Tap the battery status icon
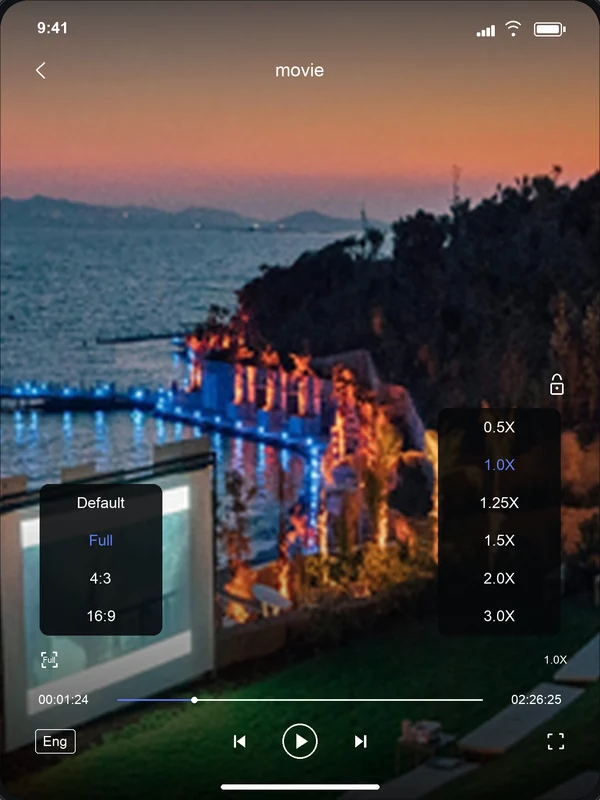The image size is (600, 800). [x=549, y=29]
